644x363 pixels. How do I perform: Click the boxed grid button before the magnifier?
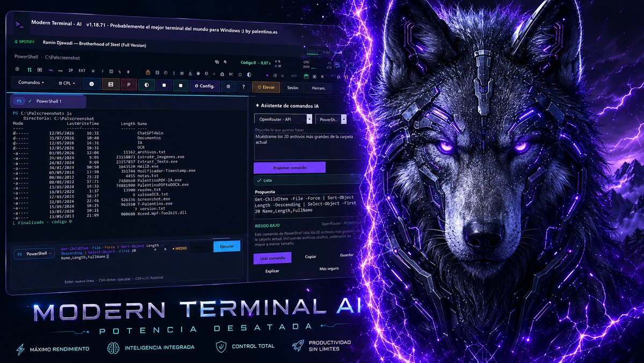111,84
